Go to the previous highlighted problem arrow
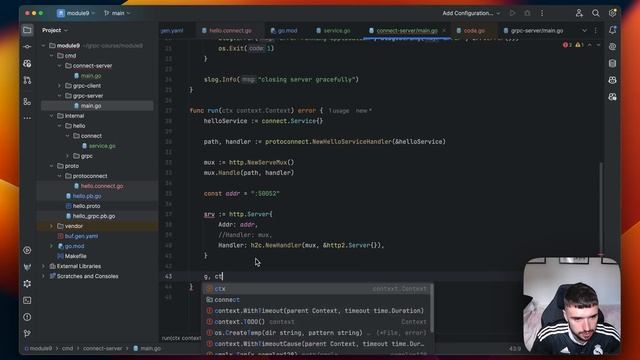The height and width of the screenshot is (360, 640). [x=589, y=45]
